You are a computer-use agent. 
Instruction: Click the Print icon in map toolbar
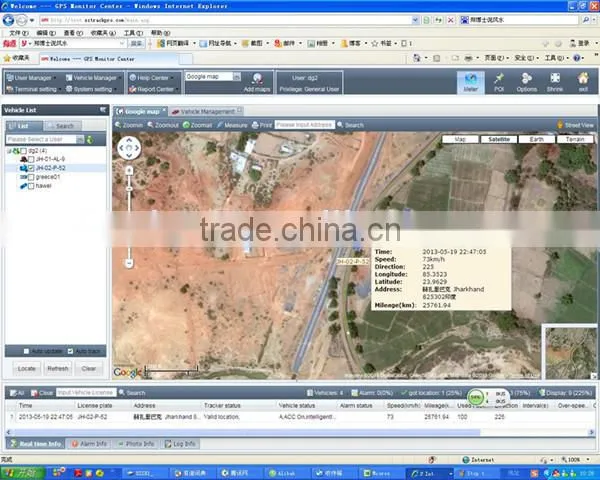tap(262, 125)
